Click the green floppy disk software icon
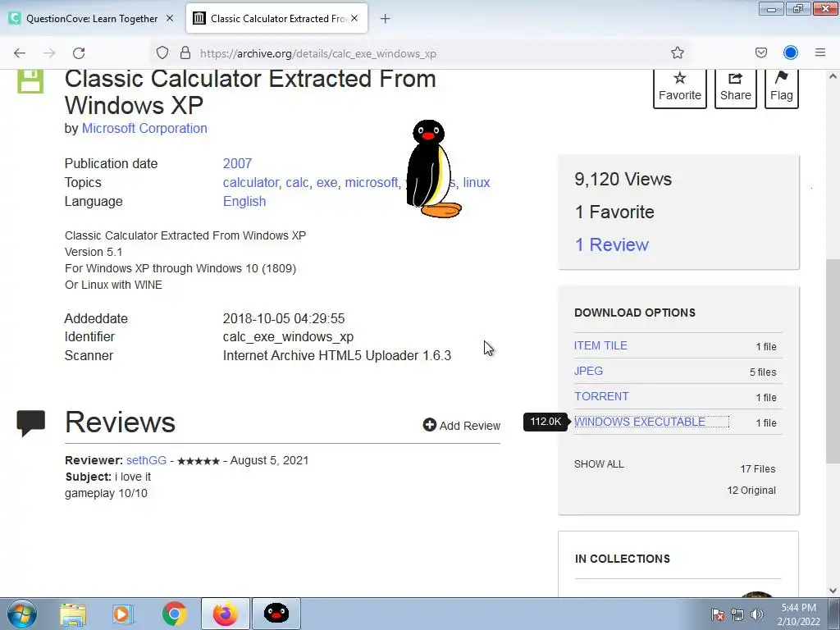840x630 pixels. (30, 81)
